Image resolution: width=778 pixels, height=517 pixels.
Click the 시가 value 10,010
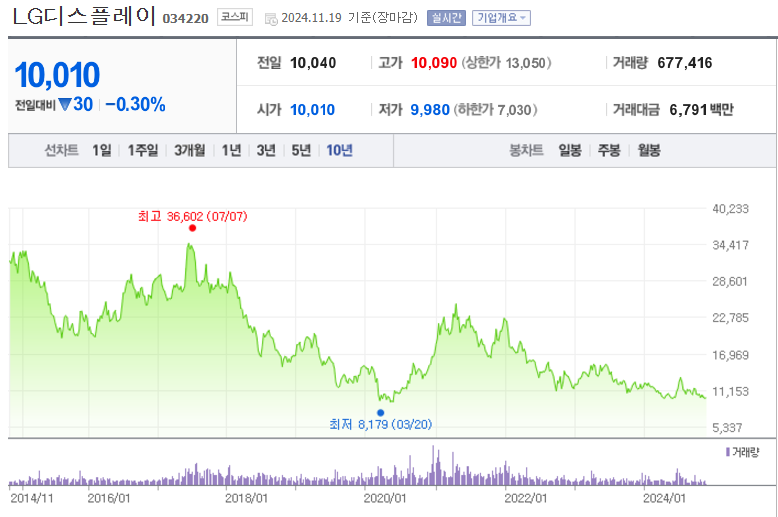point(313,110)
